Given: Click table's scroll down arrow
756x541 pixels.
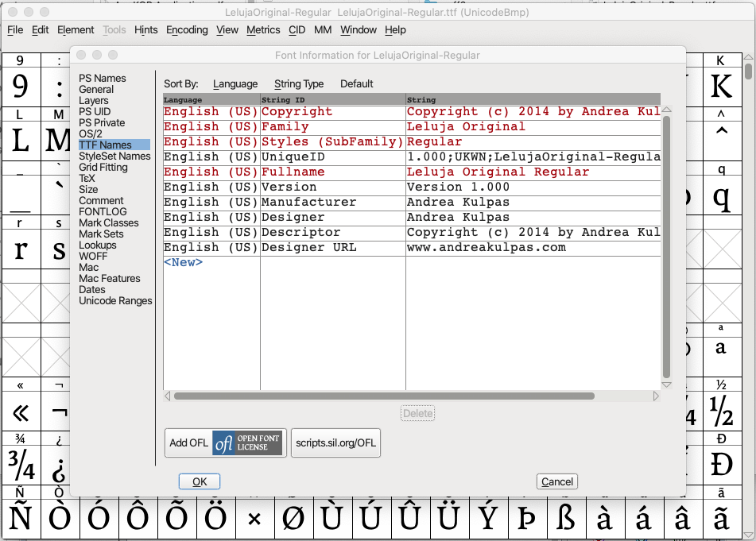Looking at the screenshot, I should 666,384.
